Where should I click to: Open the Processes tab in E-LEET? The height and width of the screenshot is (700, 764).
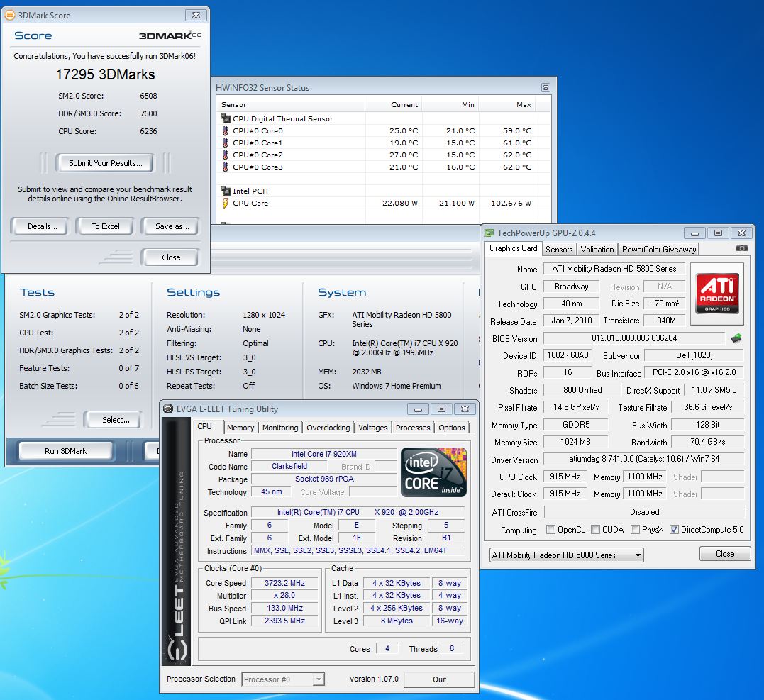pos(413,428)
